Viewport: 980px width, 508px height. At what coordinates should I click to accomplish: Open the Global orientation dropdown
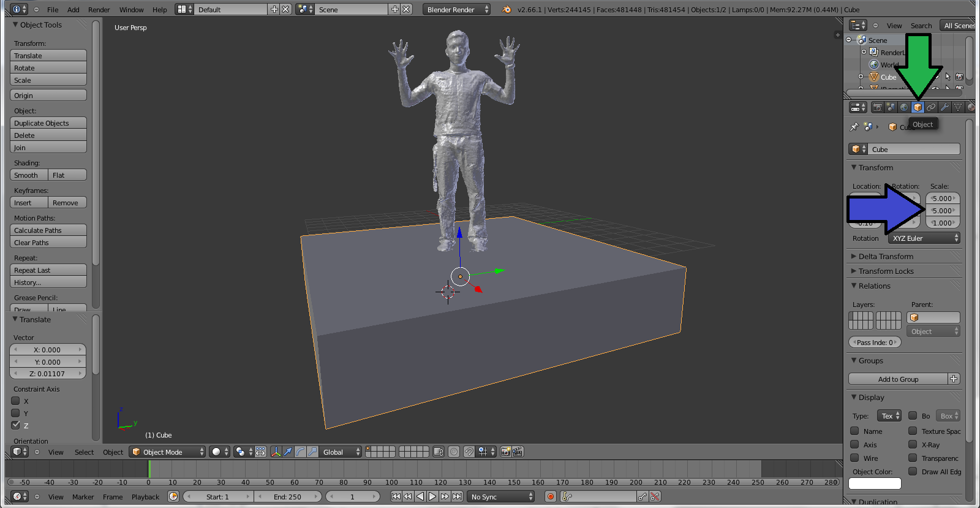341,452
